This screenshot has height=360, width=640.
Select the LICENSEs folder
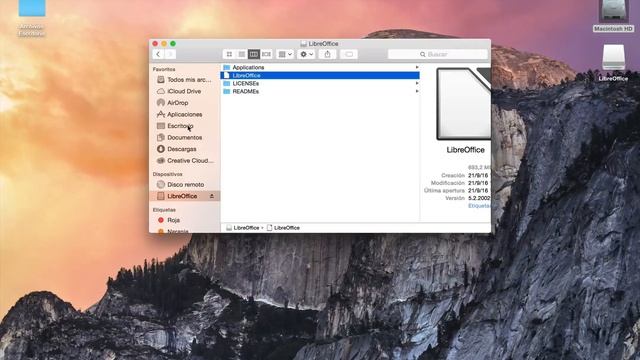(320, 83)
